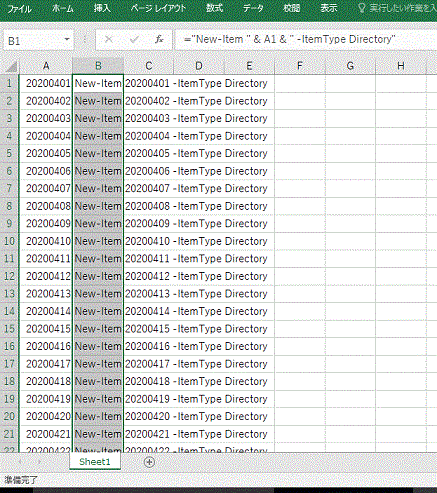This screenshot has width=437, height=493.
Task: Select column D header
Action: (x=199, y=66)
